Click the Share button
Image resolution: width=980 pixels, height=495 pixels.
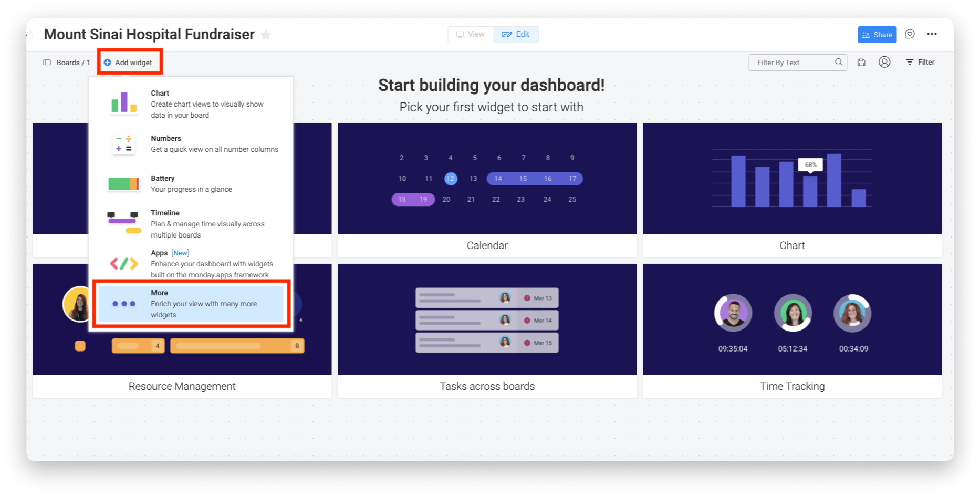tap(877, 35)
